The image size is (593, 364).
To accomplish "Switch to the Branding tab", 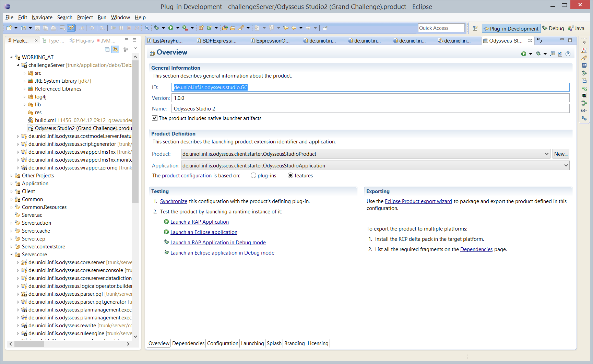I will pos(294,343).
